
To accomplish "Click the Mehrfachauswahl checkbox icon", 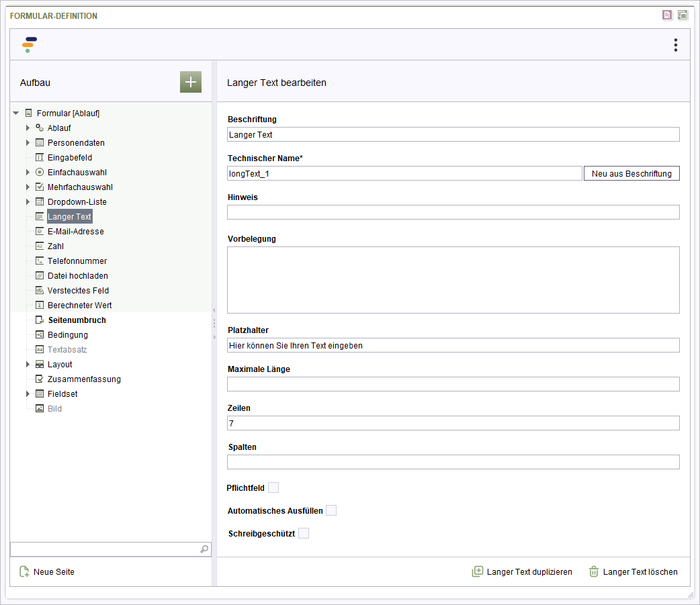I will click(40, 187).
